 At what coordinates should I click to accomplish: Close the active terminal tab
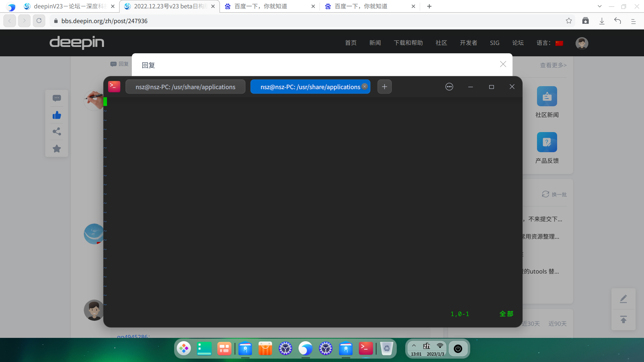point(365,86)
